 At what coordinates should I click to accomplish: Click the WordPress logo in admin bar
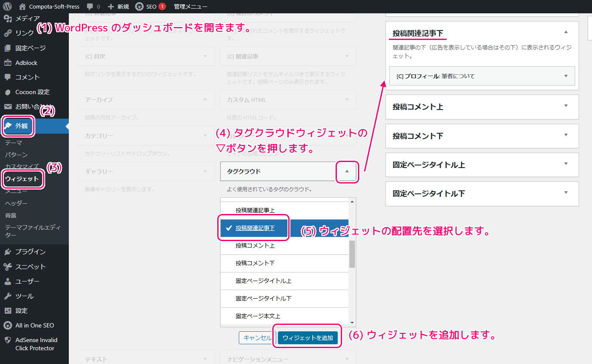pyautogui.click(x=7, y=6)
